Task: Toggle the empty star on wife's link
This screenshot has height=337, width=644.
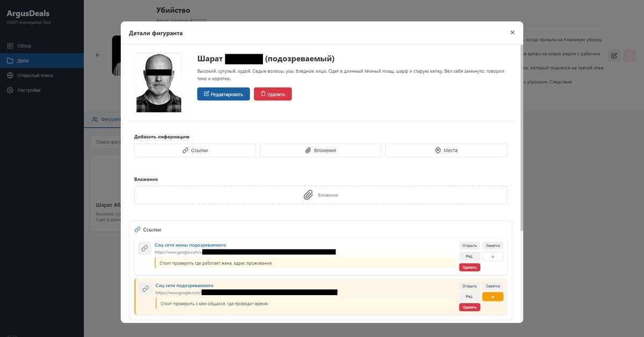Action: coord(493,257)
